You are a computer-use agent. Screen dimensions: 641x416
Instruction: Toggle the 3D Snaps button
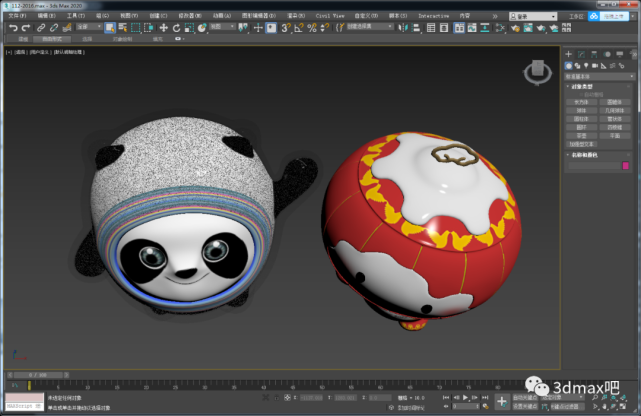coord(286,28)
